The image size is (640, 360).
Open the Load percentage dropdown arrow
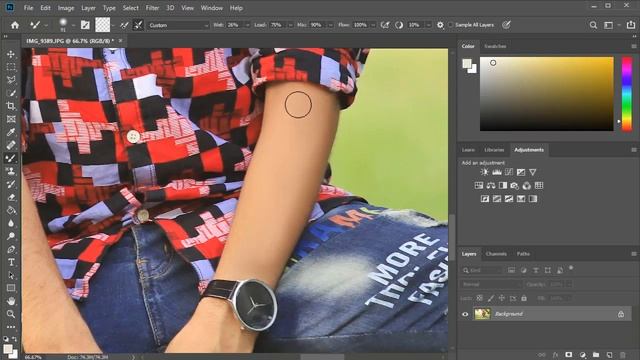[290, 25]
